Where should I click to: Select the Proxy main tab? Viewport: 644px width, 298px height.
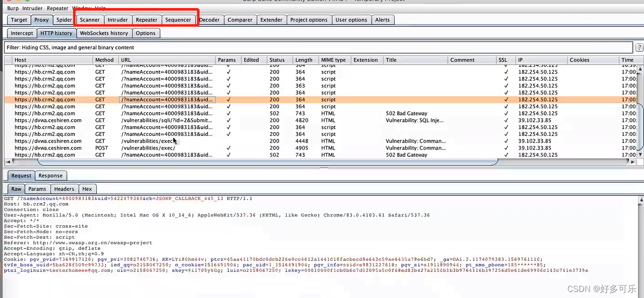(x=41, y=20)
